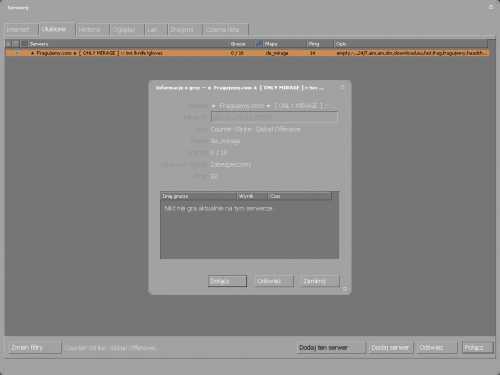Screen dimensions: 500x375
Task: Click the Zmień filtry button
Action: pyautogui.click(x=35, y=348)
